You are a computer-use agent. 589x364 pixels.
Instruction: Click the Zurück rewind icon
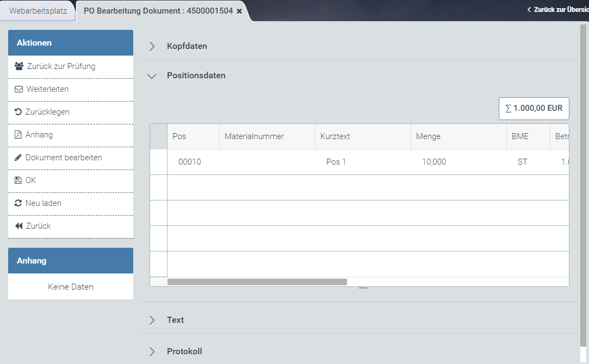click(x=18, y=225)
